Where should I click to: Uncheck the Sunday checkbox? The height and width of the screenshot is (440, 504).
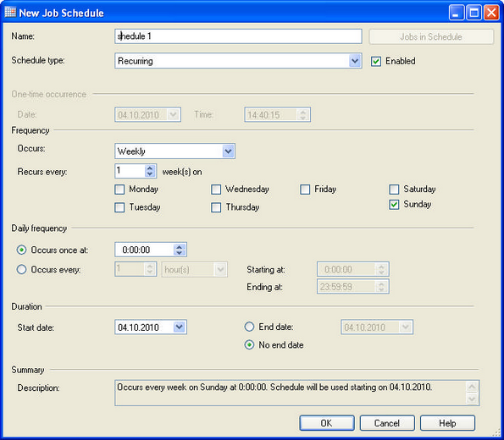tap(394, 204)
